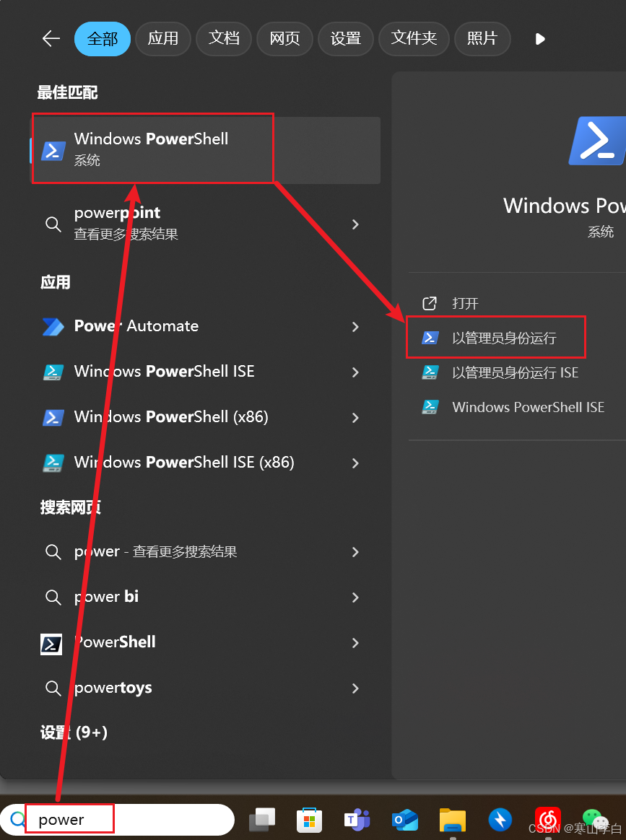Open Windows PowerShell ISE under 应用

tap(164, 372)
